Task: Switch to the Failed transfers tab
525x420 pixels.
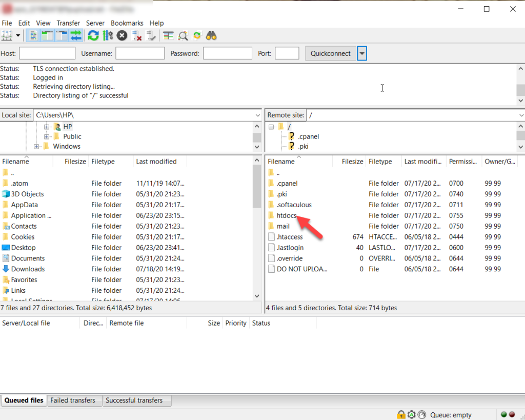Action: click(73, 400)
